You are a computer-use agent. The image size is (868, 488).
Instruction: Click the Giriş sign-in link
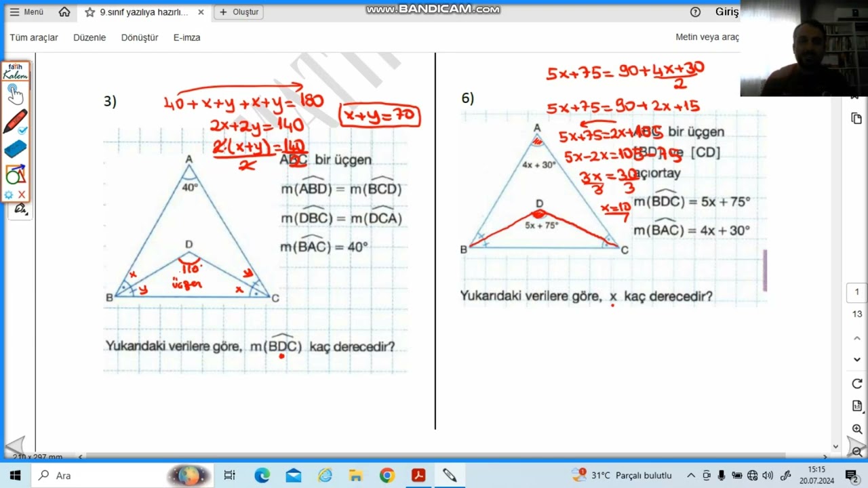coord(727,12)
